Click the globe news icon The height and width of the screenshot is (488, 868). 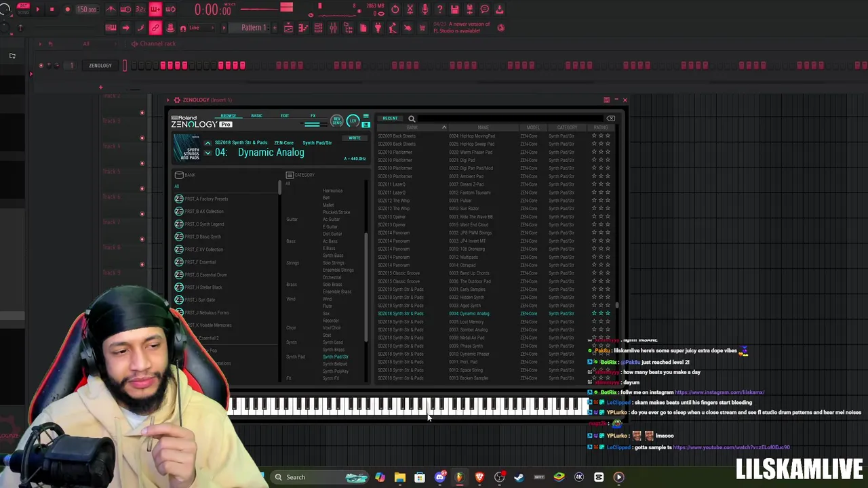pyautogui.click(x=501, y=28)
